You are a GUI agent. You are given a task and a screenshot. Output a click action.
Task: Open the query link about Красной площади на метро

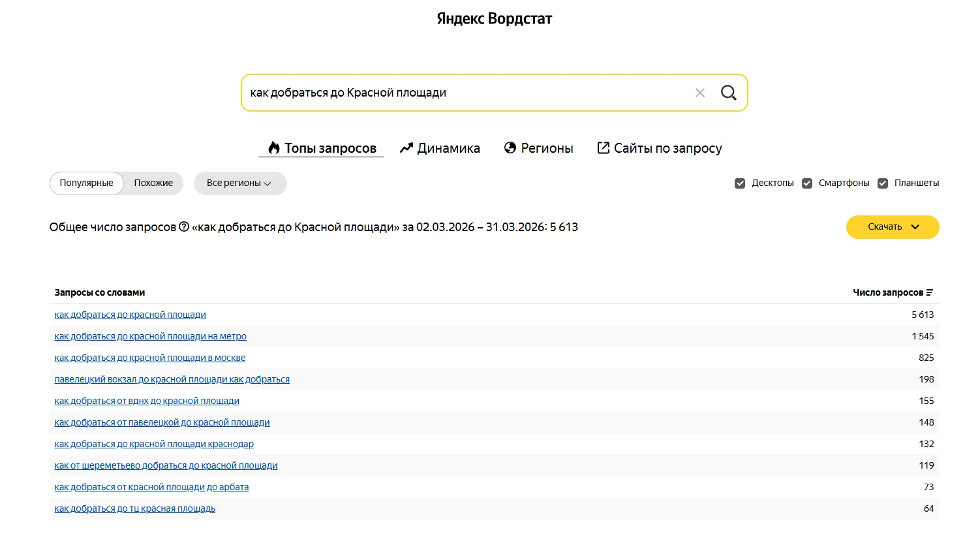(150, 335)
